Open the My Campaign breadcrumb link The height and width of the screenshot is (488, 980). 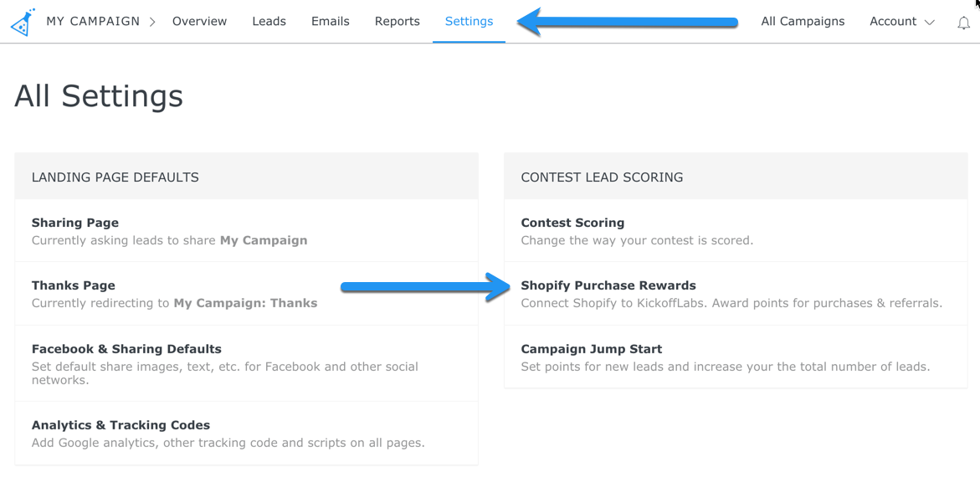(x=93, y=22)
